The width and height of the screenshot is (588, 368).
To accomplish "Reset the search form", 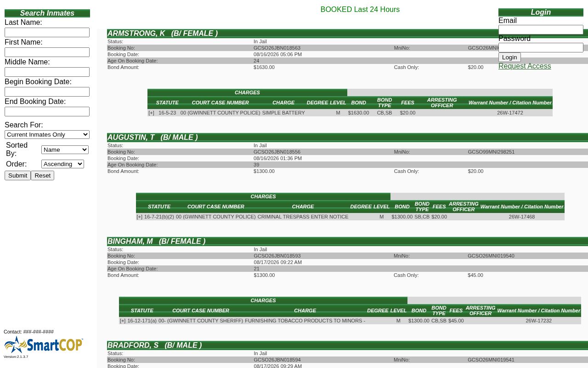I will pyautogui.click(x=42, y=175).
